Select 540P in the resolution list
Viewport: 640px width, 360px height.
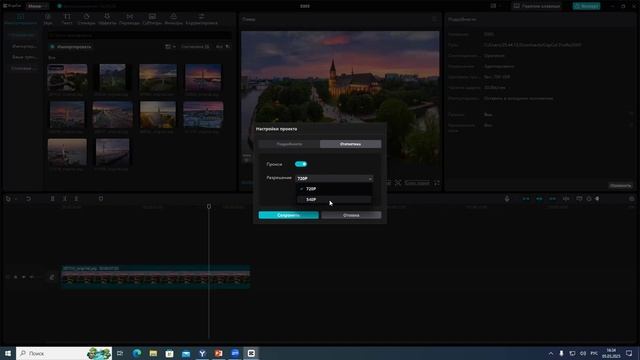point(334,199)
